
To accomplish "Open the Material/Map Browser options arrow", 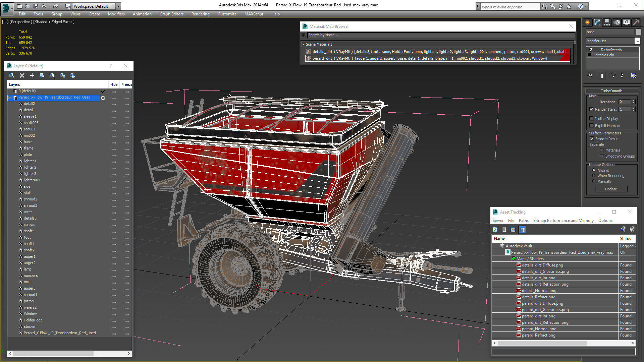I will tap(304, 35).
